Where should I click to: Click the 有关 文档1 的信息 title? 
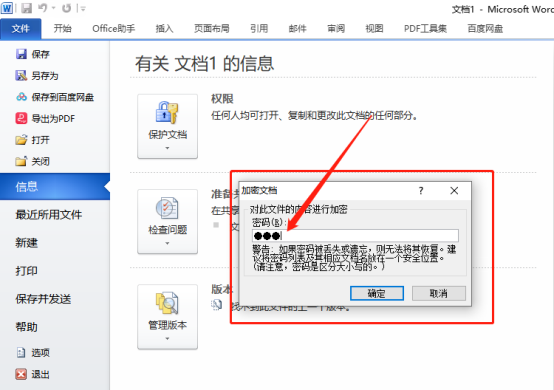point(204,64)
